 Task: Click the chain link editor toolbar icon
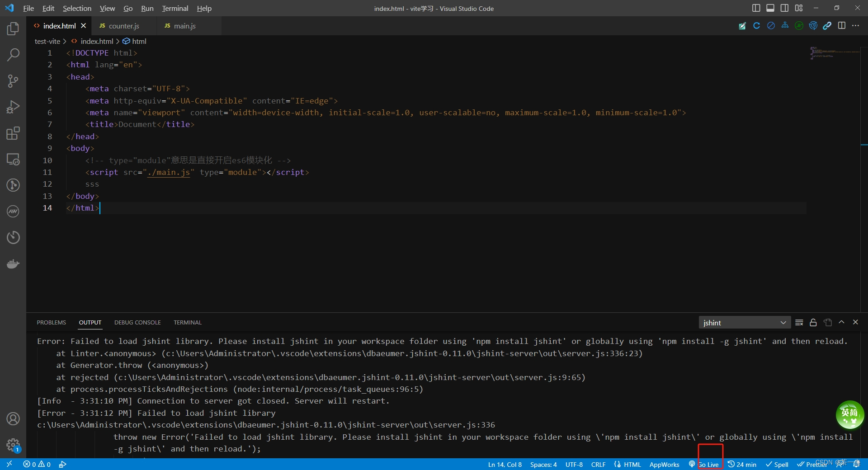(x=827, y=26)
